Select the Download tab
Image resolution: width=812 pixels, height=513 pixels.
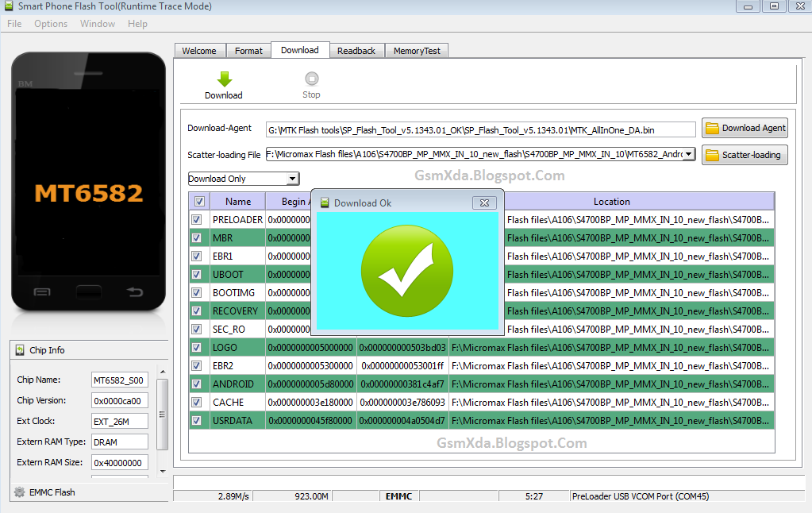tap(300, 50)
